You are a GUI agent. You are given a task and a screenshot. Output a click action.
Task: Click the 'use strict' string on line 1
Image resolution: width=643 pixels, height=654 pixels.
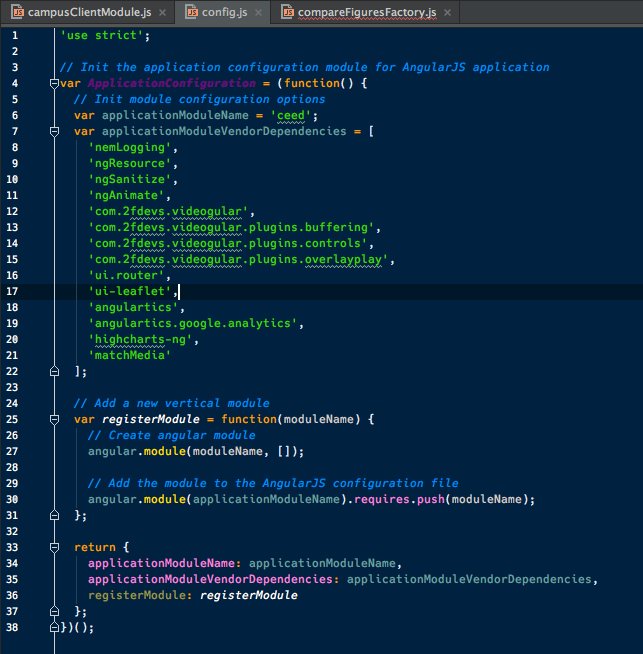(x=102, y=35)
